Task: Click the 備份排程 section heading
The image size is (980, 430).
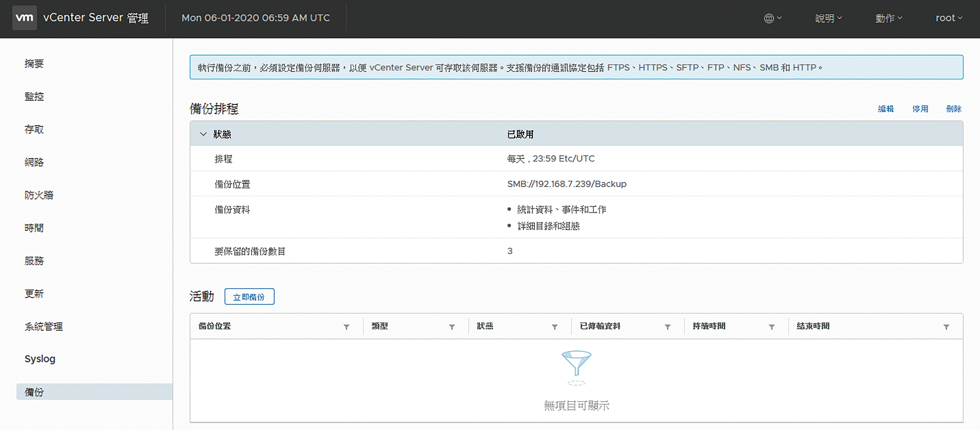Action: click(x=214, y=109)
